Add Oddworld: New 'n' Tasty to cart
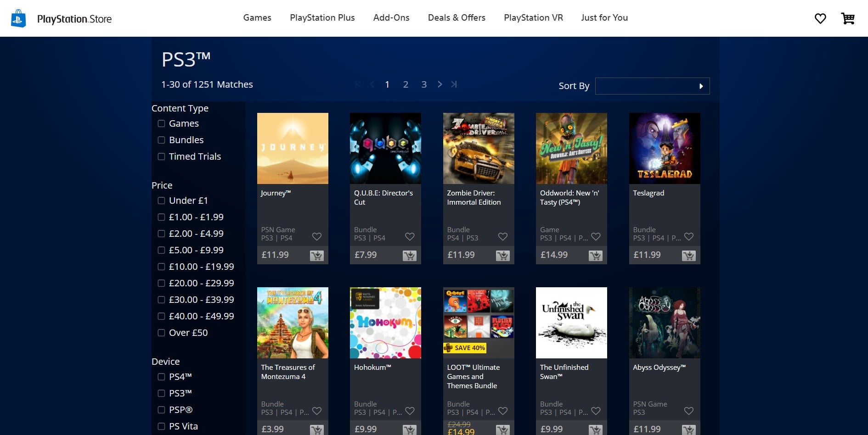The height and width of the screenshot is (435, 868). click(x=596, y=256)
